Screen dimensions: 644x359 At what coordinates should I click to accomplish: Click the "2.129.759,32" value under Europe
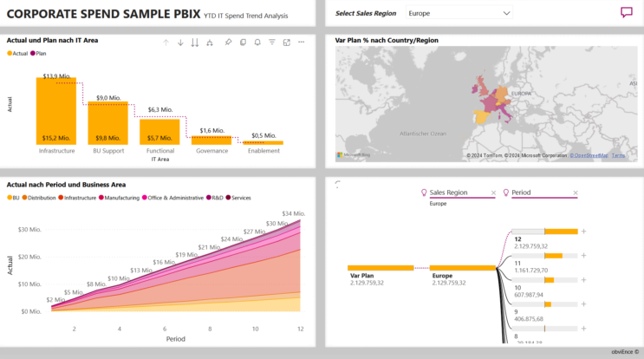[449, 283]
